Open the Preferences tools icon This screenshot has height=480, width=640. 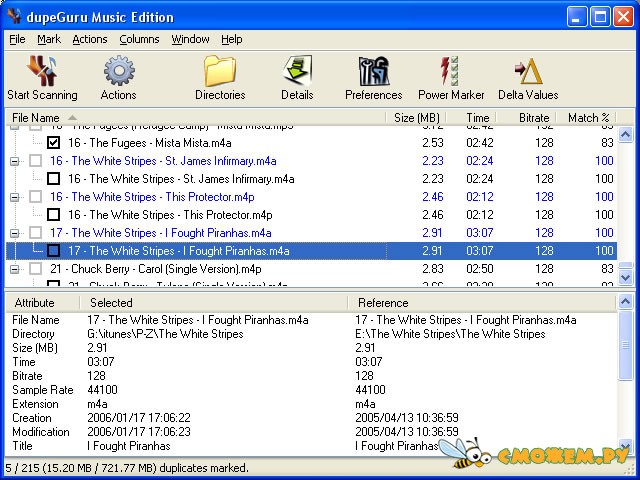373,71
